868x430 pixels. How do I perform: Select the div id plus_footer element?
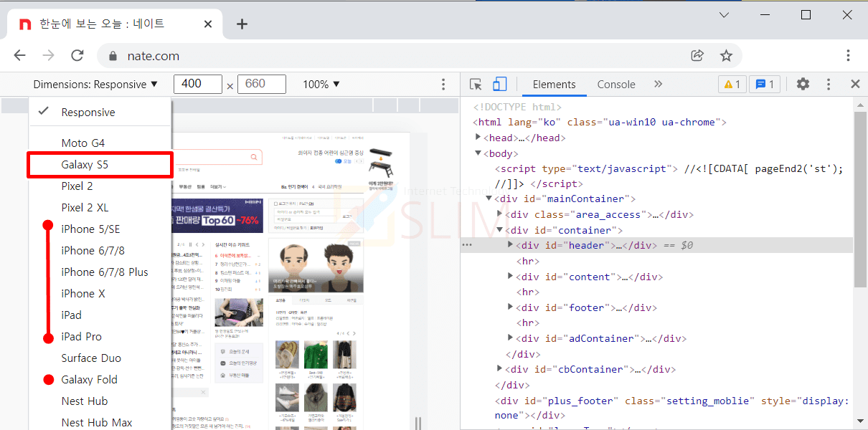pyautogui.click(x=671, y=408)
